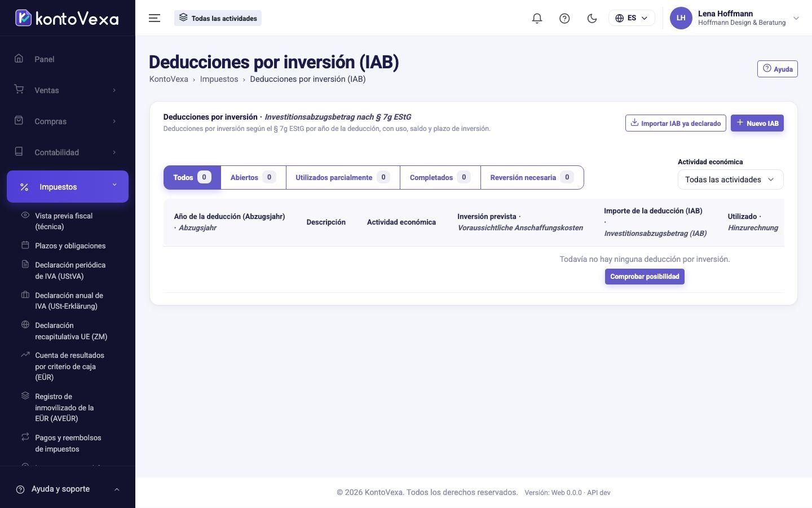Click the Plazos y obligaciones calendar icon
The width and height of the screenshot is (812, 508).
25,245
